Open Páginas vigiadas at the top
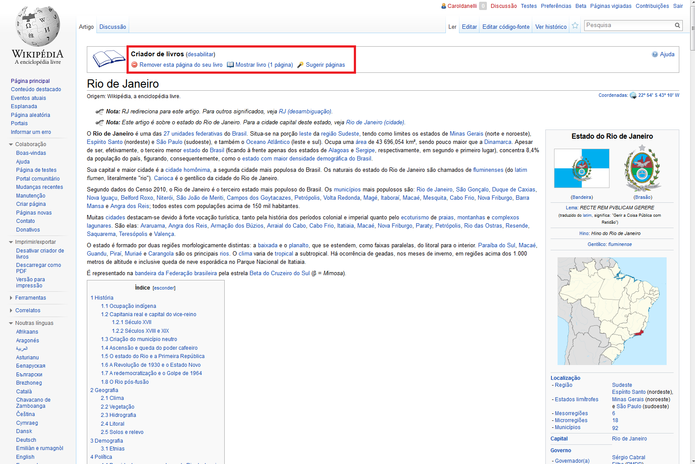Image resolution: width=695 pixels, height=464 pixels. coord(611,6)
